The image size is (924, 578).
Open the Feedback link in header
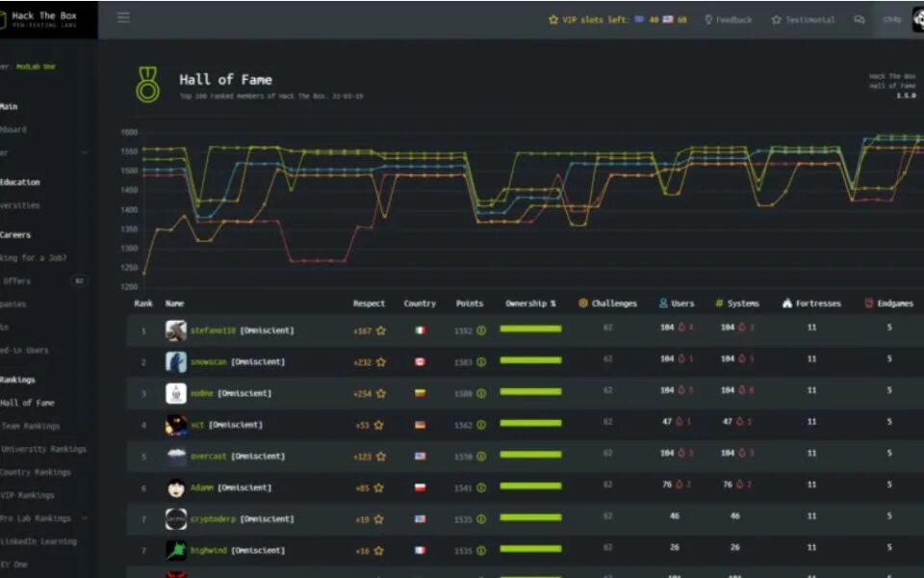[x=729, y=19]
